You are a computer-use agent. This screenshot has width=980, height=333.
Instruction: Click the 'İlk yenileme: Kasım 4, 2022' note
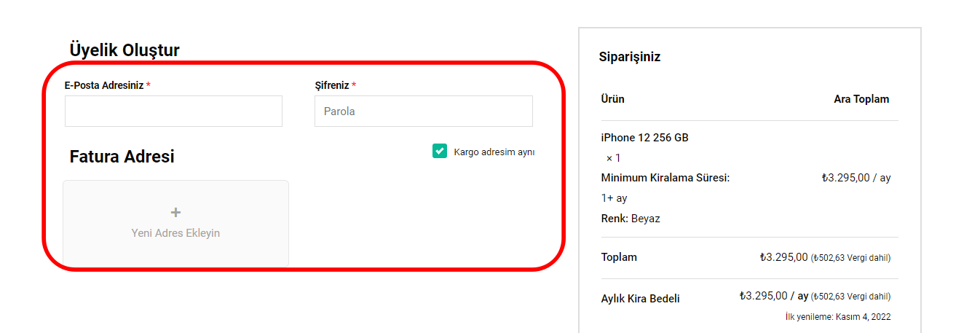coord(837,317)
